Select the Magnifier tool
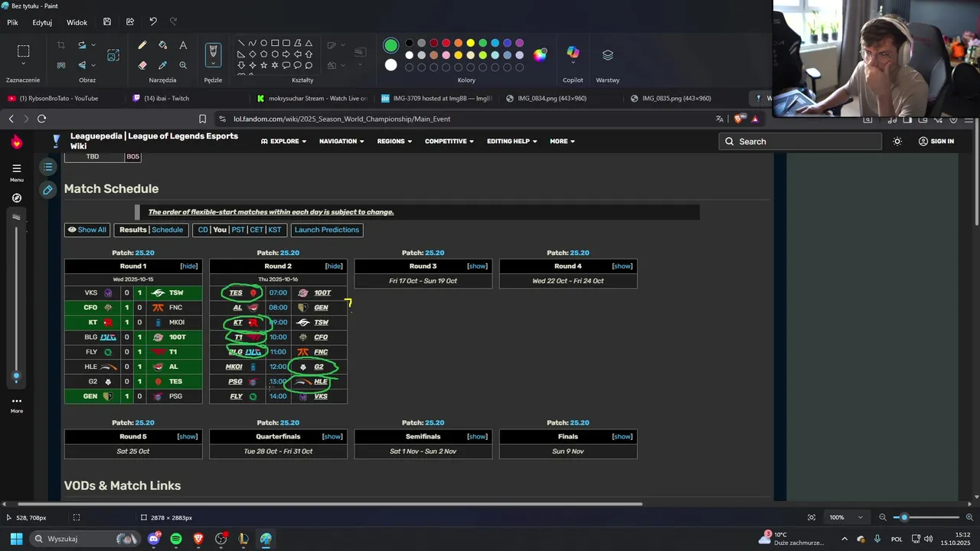 coord(183,65)
